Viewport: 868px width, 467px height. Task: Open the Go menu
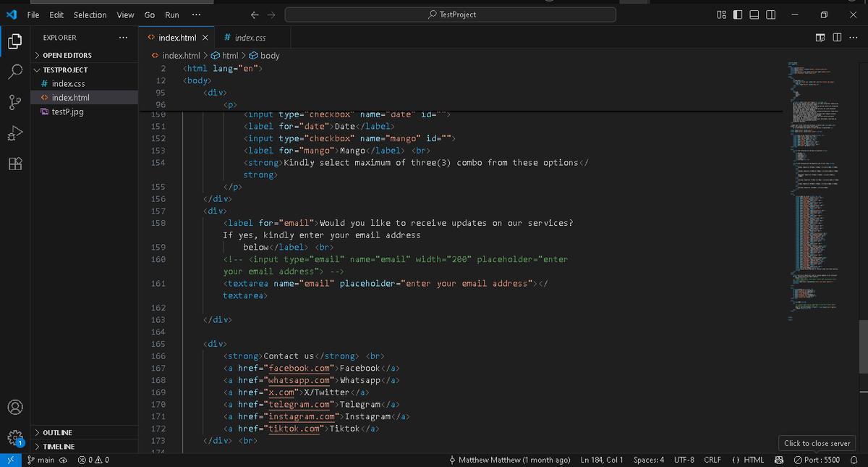click(x=150, y=14)
